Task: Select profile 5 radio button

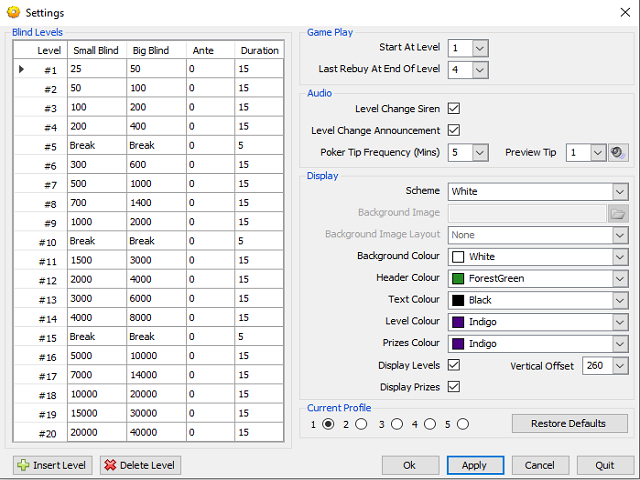Action: click(463, 424)
